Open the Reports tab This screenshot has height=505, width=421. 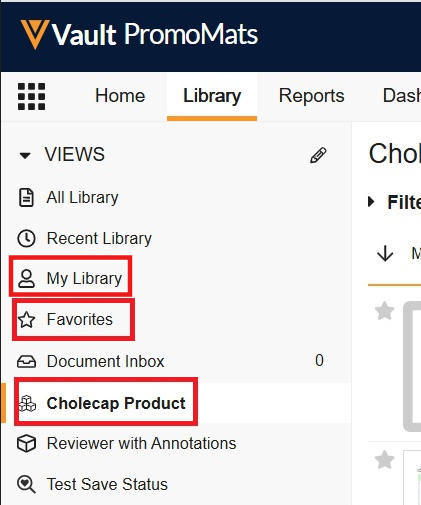311,96
